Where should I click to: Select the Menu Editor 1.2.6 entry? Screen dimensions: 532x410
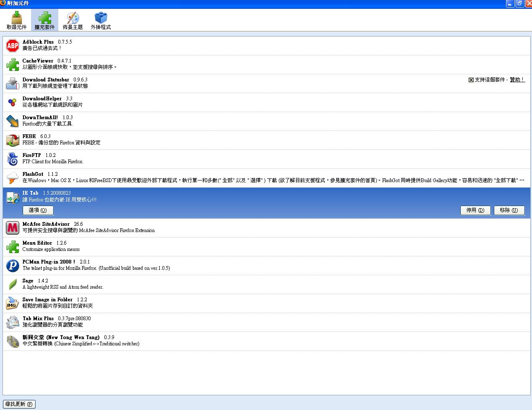pos(267,247)
